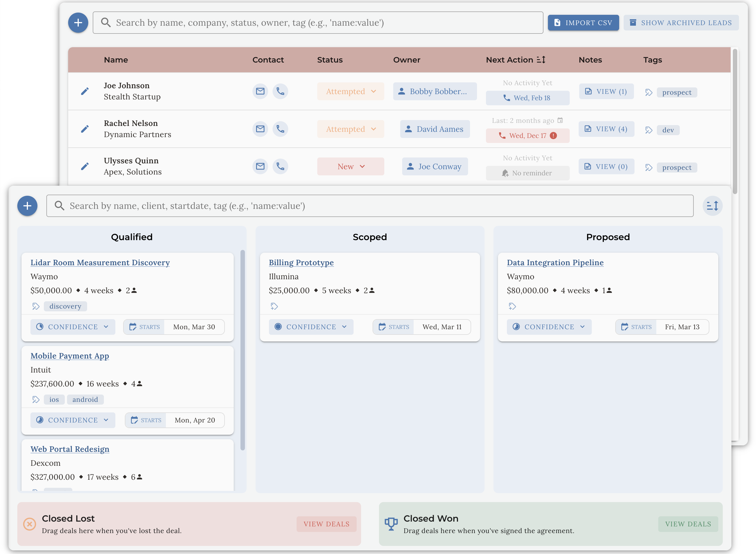756x554 pixels.
Task: Open the email icon for Joe Johnson
Action: point(260,91)
